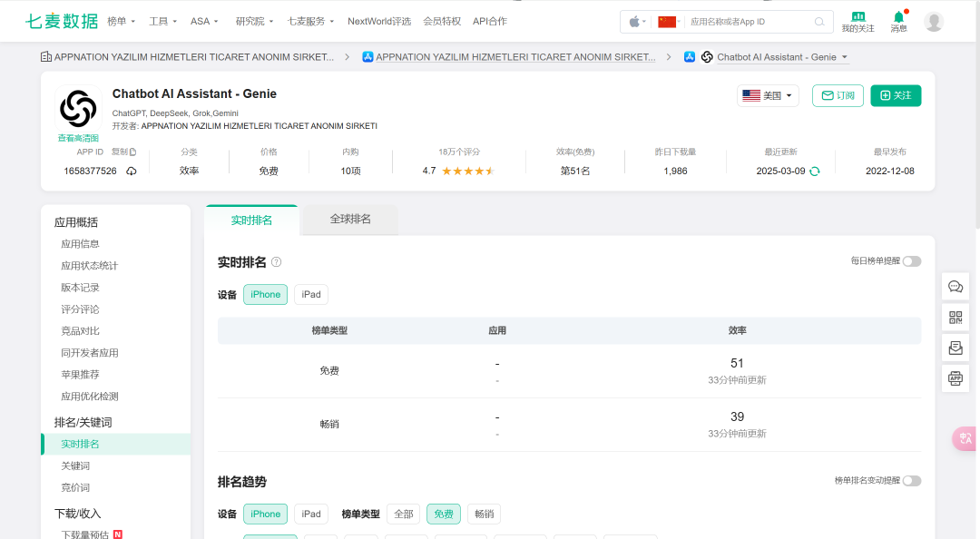Click the APP floating sidebar icon
Viewport: 980px width, 539px height.
pos(955,378)
